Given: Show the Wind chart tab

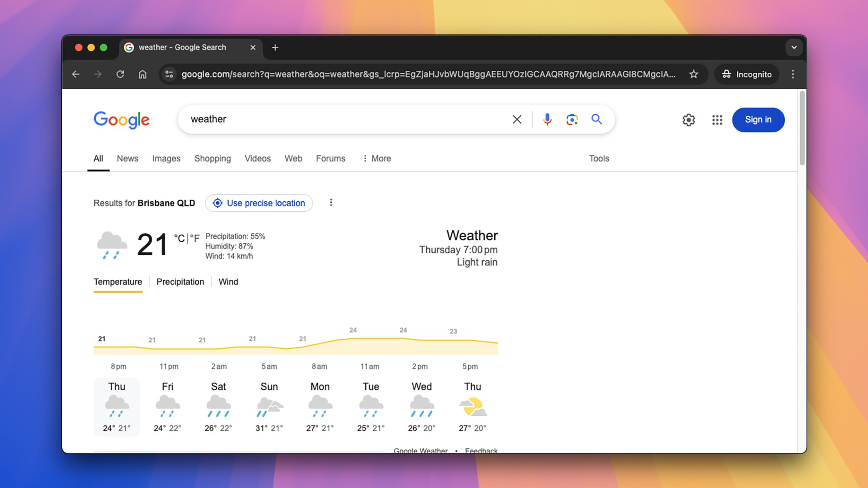Looking at the screenshot, I should 228,282.
